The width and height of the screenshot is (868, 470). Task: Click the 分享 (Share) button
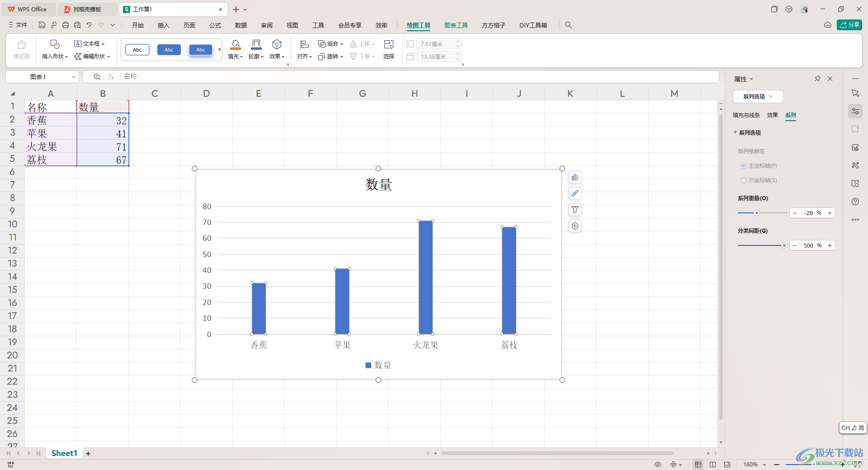tap(849, 25)
